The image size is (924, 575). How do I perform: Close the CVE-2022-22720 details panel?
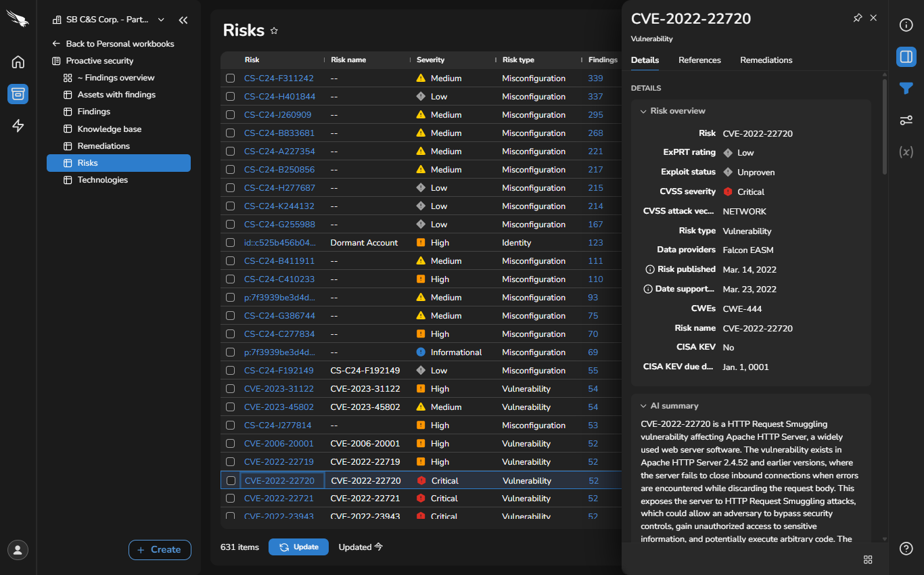(x=873, y=18)
